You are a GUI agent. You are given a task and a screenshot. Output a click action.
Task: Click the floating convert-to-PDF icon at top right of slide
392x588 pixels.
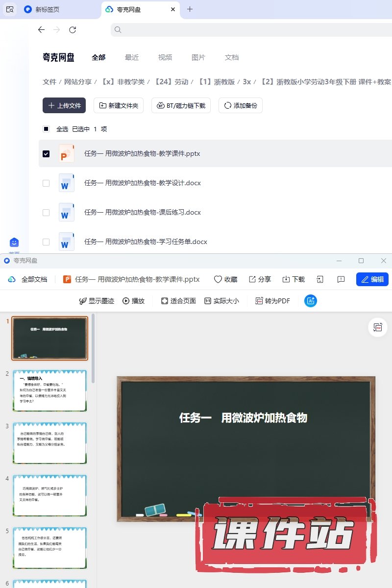(x=377, y=328)
